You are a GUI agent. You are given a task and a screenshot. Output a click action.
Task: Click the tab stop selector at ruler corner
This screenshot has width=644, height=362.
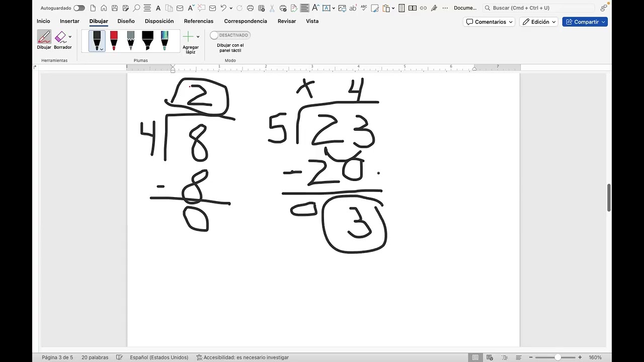pyautogui.click(x=36, y=67)
